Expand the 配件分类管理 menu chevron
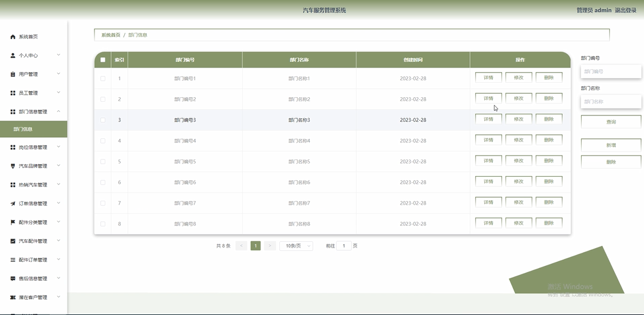Viewport: 644px width, 315px height. (x=58, y=222)
